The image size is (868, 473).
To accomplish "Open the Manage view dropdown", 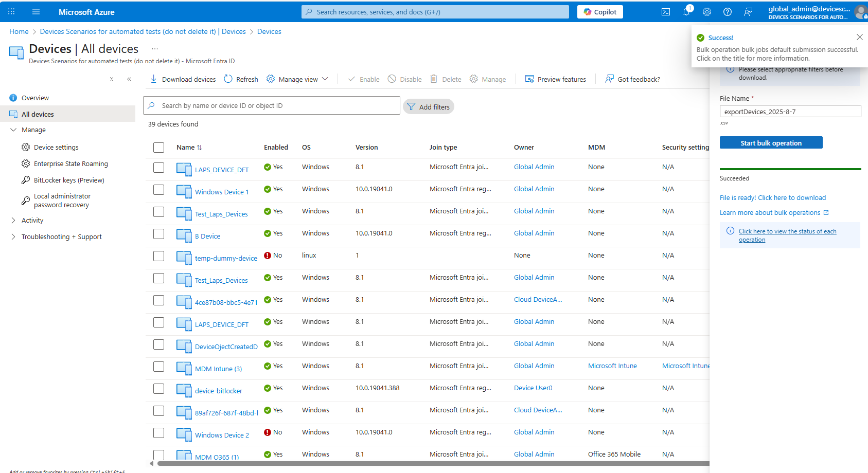I will [297, 79].
